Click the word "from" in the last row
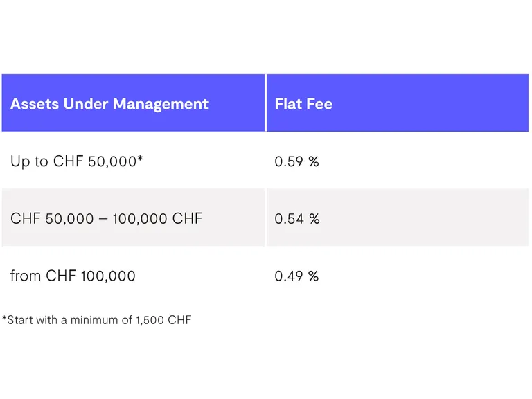This screenshot has height=399, width=532. pos(26,276)
